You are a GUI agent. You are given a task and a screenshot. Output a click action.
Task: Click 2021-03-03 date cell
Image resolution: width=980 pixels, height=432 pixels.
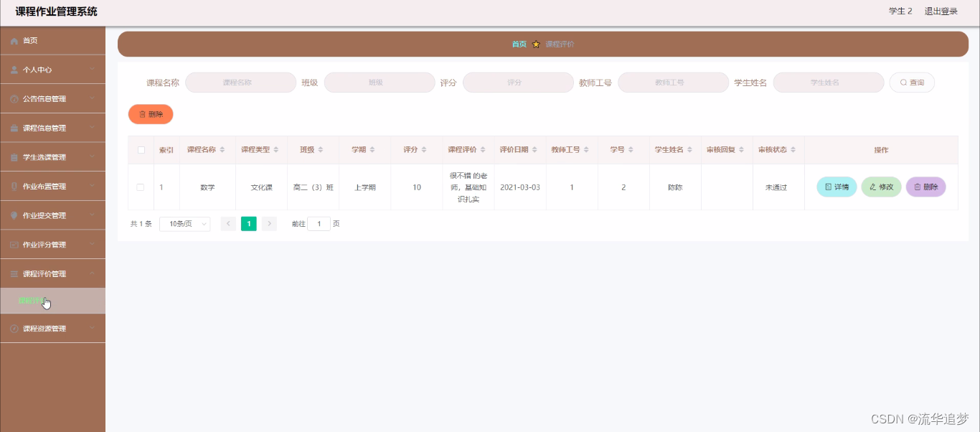(x=520, y=187)
